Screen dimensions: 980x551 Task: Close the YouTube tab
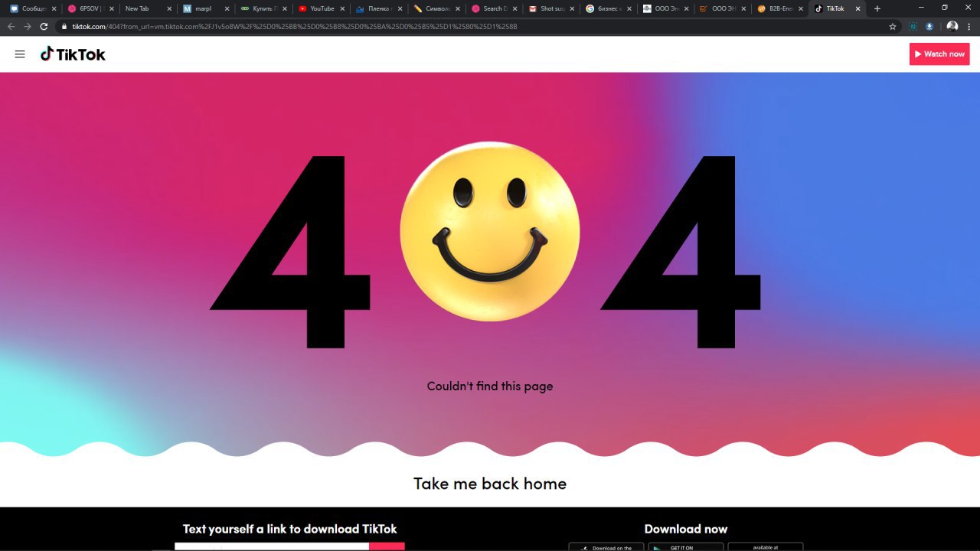342,8
